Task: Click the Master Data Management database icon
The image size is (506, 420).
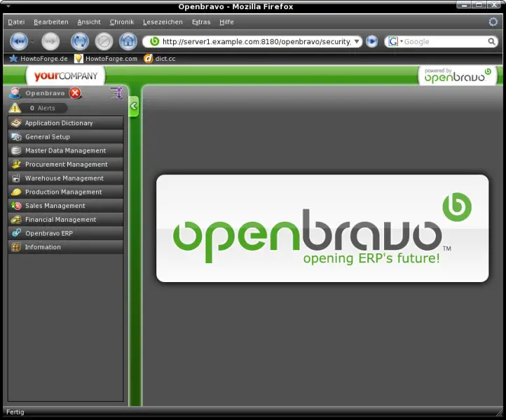Action: [16, 150]
